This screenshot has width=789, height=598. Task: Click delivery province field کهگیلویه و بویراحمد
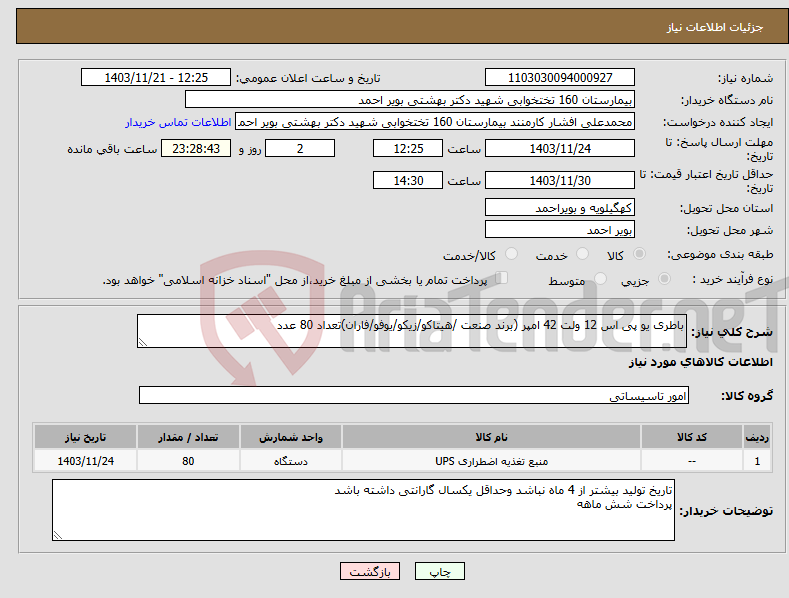pos(560,207)
